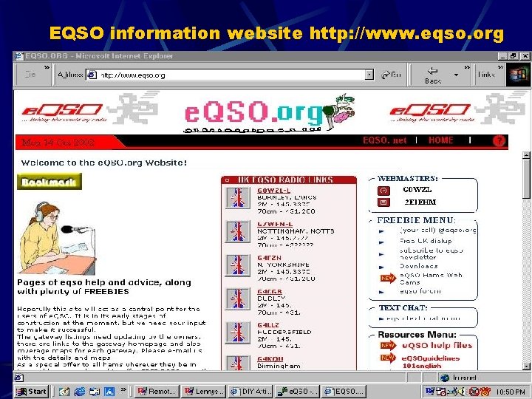The height and width of the screenshot is (399, 532).
Task: Click the page scrollbar down arrow
Action: (x=526, y=366)
